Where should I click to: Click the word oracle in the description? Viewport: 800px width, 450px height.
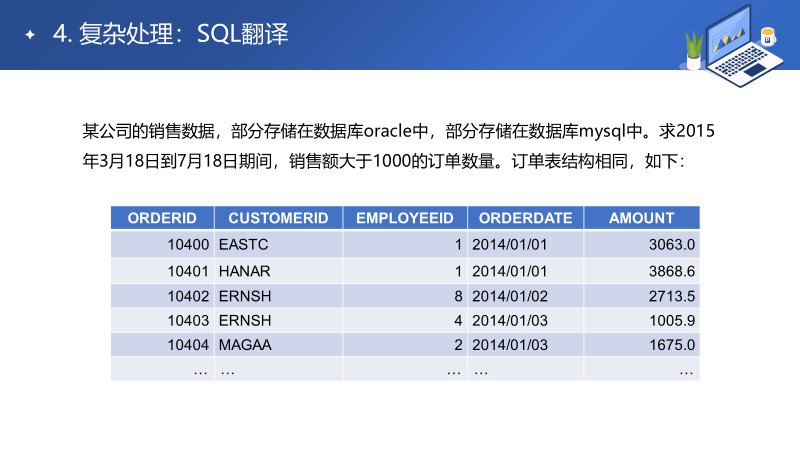click(388, 131)
